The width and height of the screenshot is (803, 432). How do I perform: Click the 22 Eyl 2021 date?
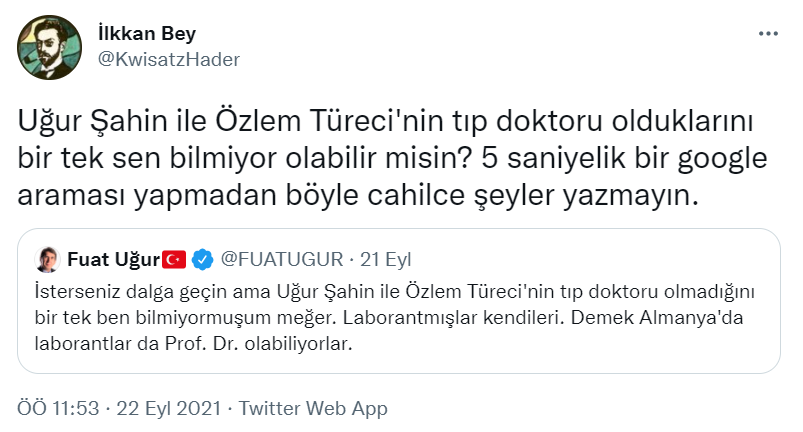click(167, 409)
